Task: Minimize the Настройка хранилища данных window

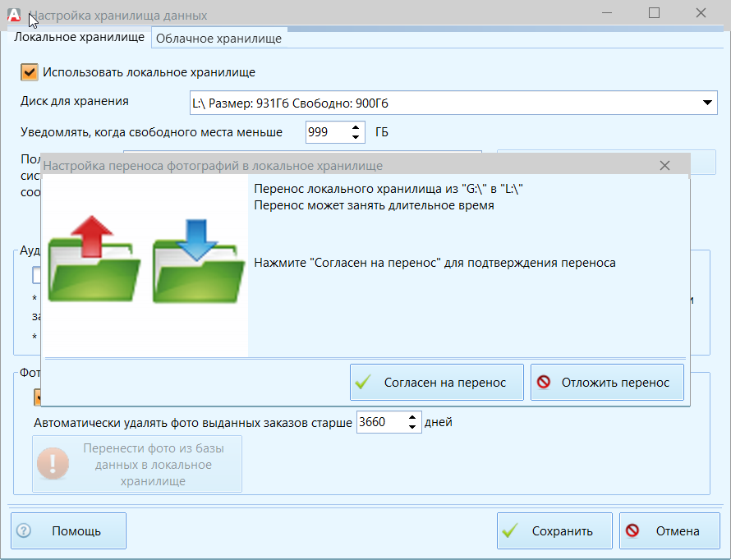Action: click(607, 13)
